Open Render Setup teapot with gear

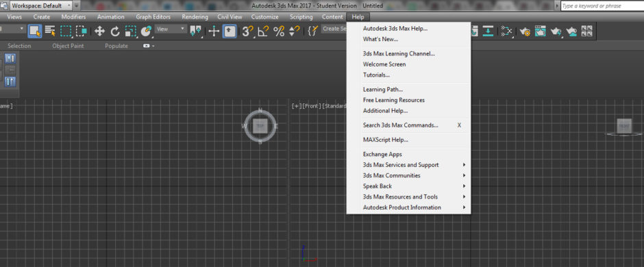coord(525,31)
